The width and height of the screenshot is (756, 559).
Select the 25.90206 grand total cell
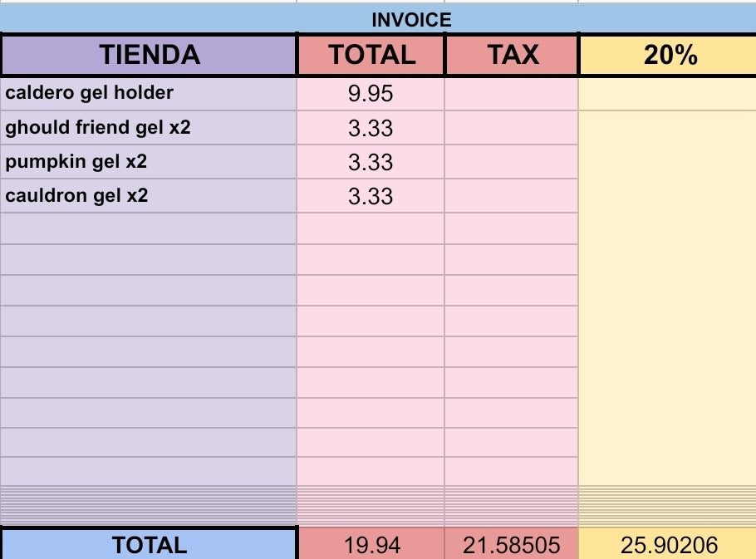click(670, 545)
